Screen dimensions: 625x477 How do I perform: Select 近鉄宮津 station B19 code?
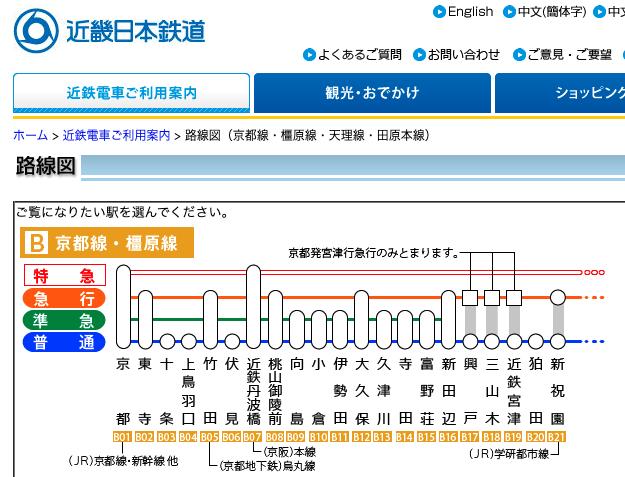(513, 437)
